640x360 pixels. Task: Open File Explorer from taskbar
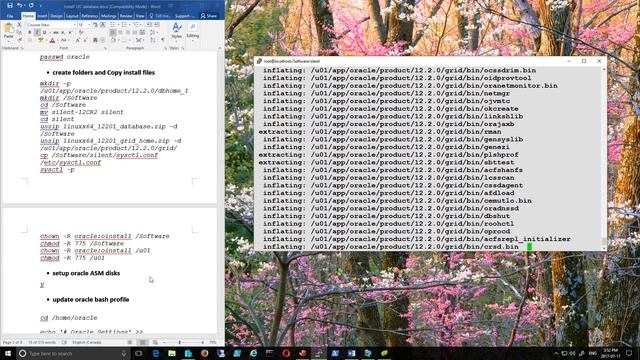pyautogui.click(x=172, y=353)
